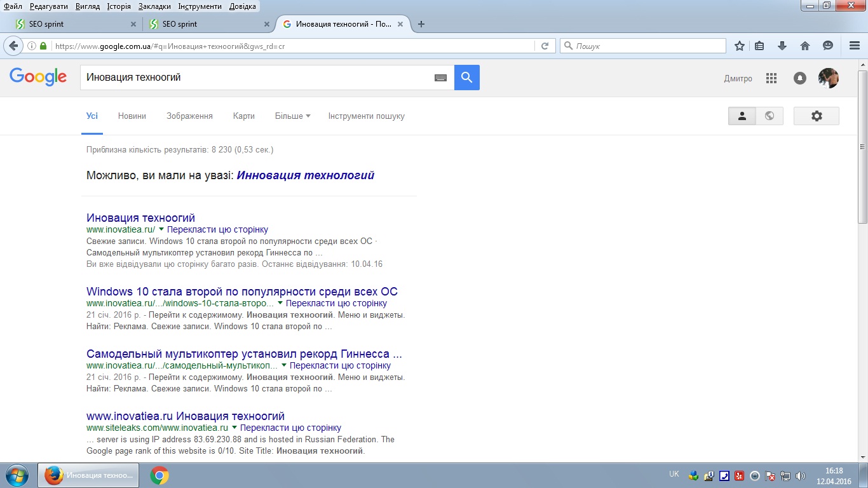Expand the arrow beside www.inovatiea.ru/ URL
This screenshot has width=868, height=488.
[x=161, y=229]
